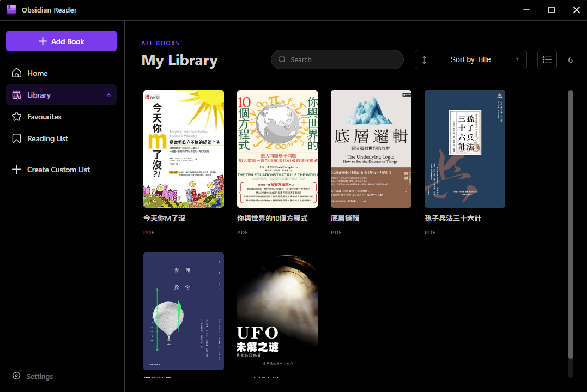Open the 底層邏輯 book cover
587x392 pixels.
(371, 149)
